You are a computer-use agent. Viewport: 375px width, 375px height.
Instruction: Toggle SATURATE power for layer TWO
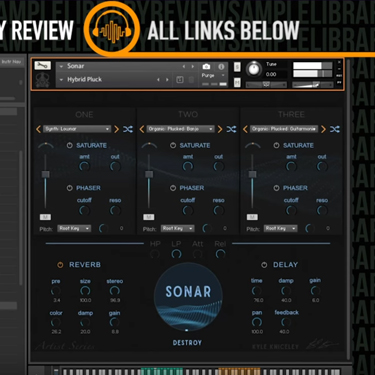point(173,145)
